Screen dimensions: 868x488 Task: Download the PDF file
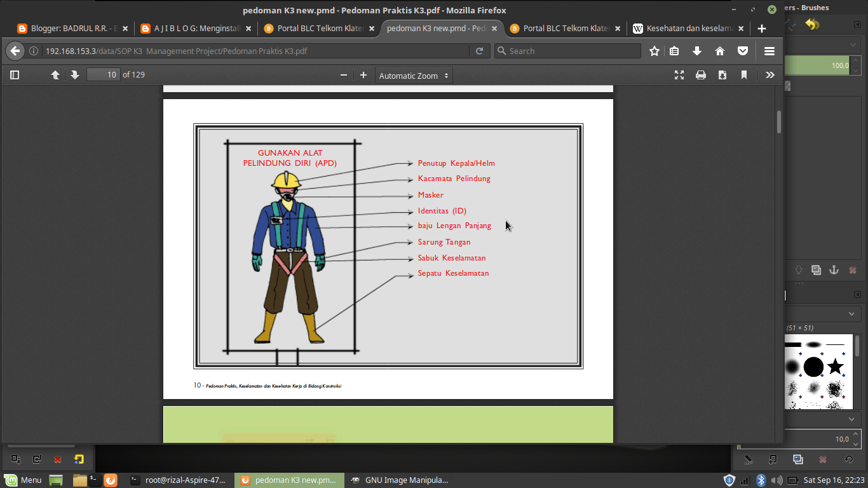point(722,75)
